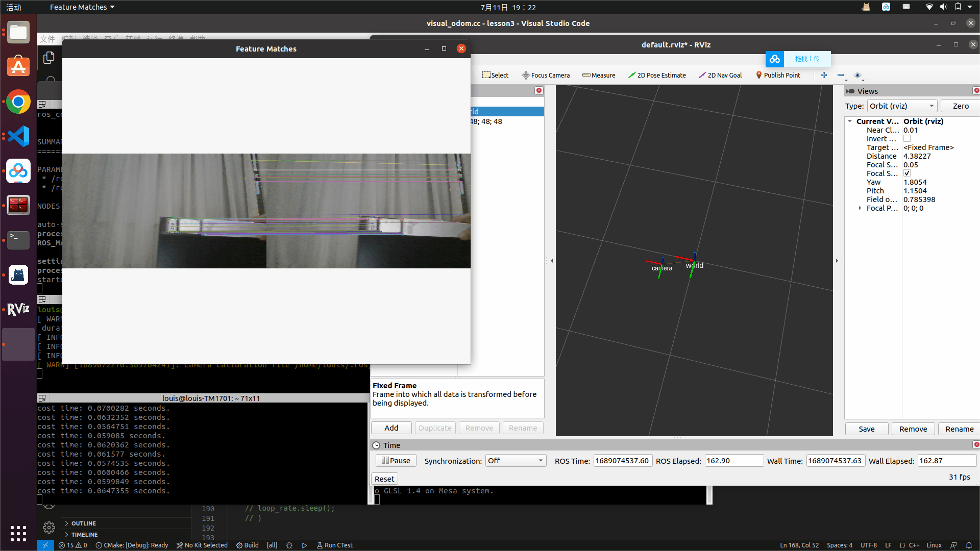Image resolution: width=980 pixels, height=551 pixels.
Task: Activate the 2D Nav Goal tool
Action: [720, 75]
